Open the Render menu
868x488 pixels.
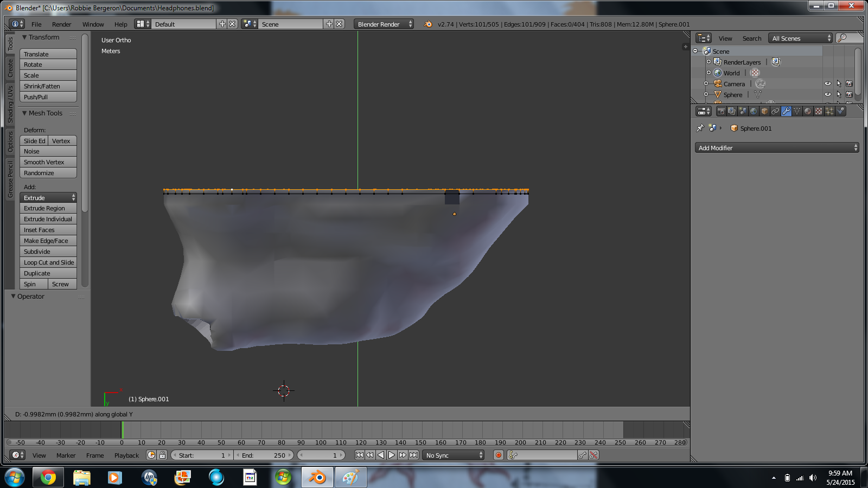[x=61, y=24]
